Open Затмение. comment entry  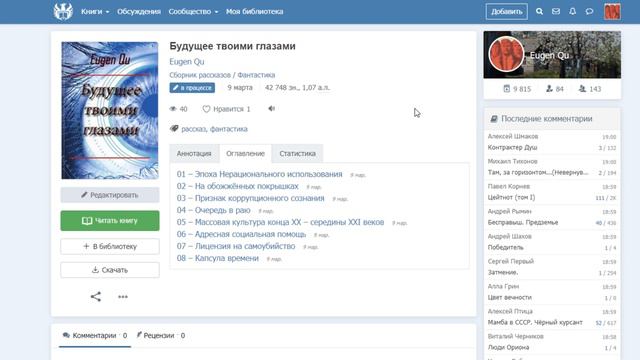pos(503,272)
